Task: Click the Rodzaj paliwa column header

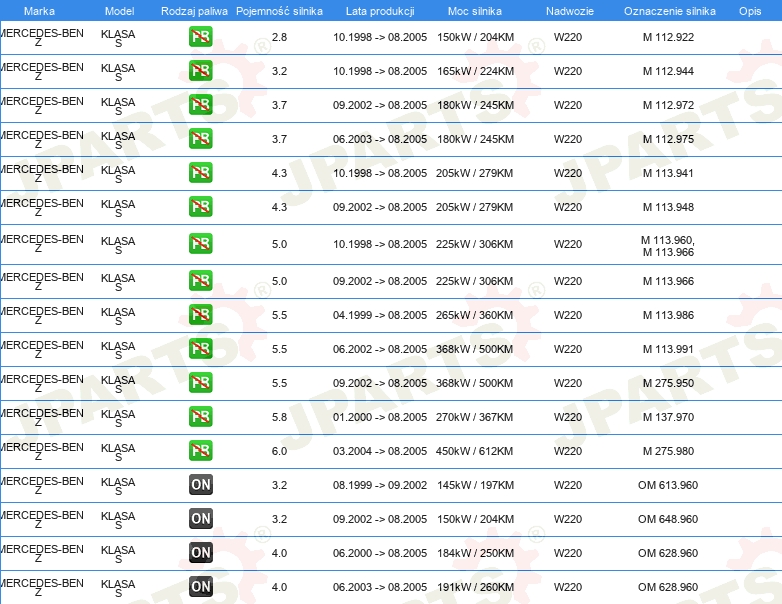Action: (194, 11)
